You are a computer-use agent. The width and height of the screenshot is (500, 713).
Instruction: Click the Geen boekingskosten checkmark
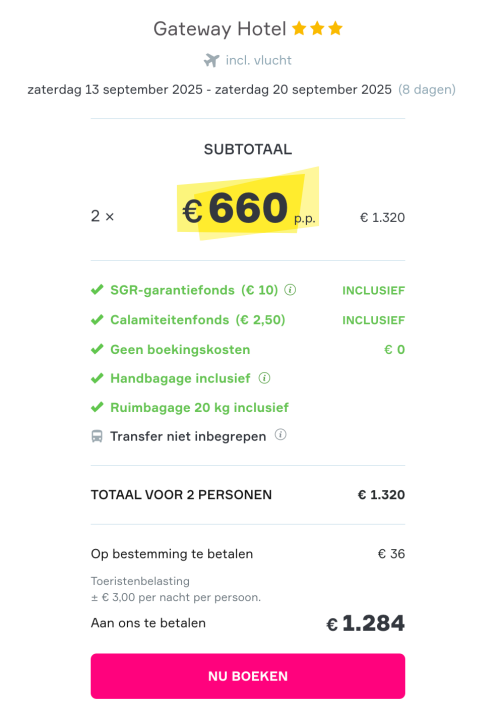(x=97, y=349)
